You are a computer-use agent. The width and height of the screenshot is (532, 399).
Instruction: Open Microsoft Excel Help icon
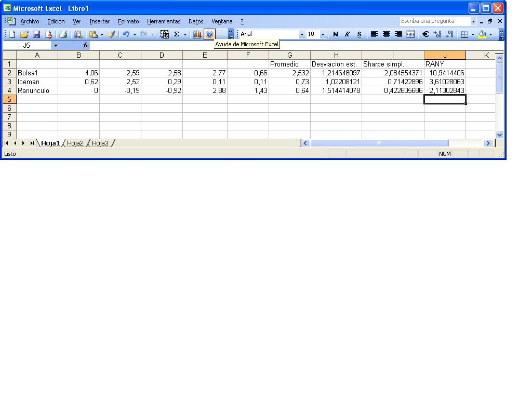coord(209,34)
